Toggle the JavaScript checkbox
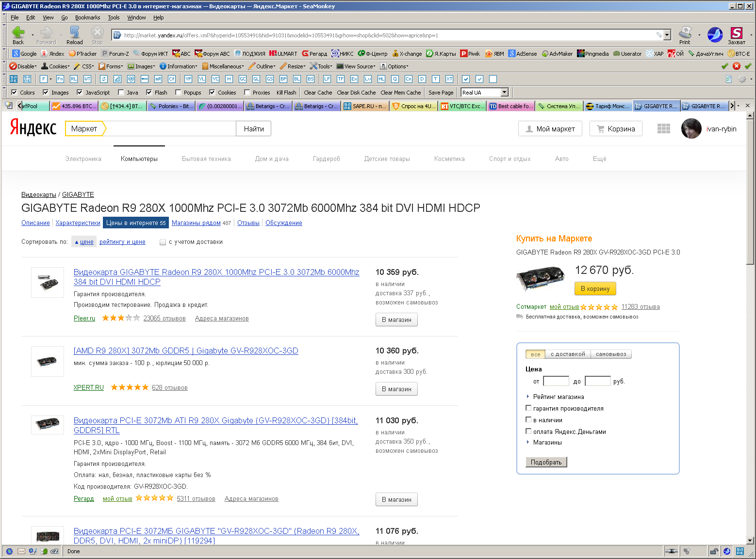Screen dimensions: 756x559 80,92
